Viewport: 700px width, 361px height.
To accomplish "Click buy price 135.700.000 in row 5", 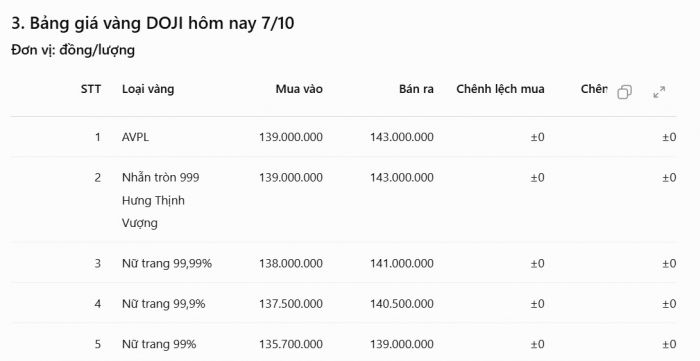I will click(x=291, y=344).
